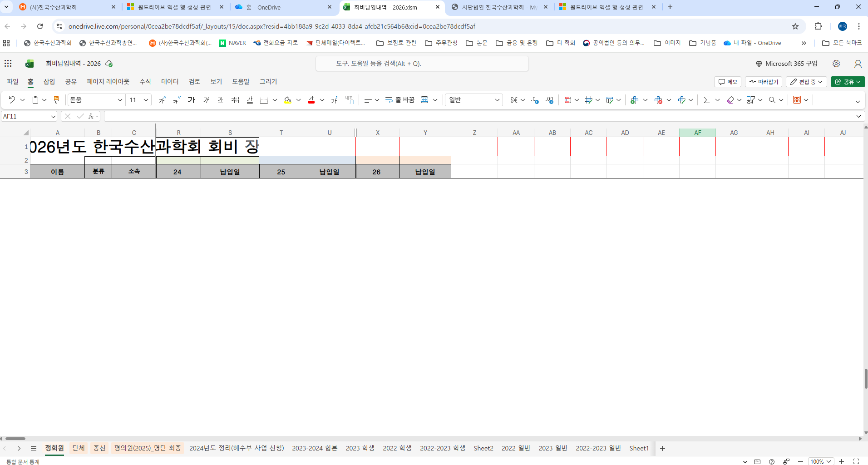Switch to the 삽입 ribbon tab
The image size is (868, 465).
(x=49, y=82)
